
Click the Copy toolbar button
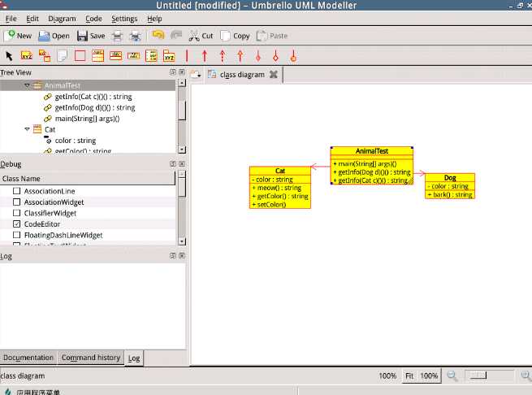coord(235,36)
